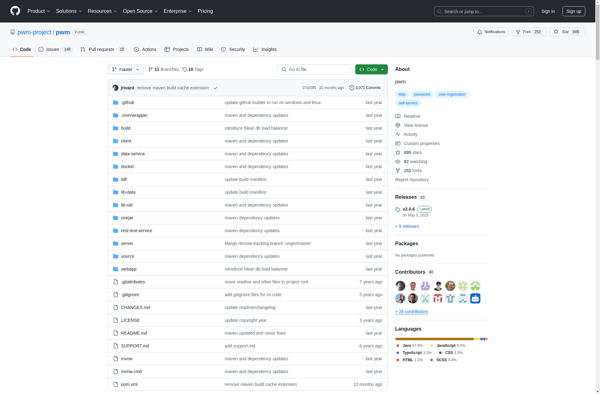
Task: Click green commit status checkmark
Action: click(216, 88)
